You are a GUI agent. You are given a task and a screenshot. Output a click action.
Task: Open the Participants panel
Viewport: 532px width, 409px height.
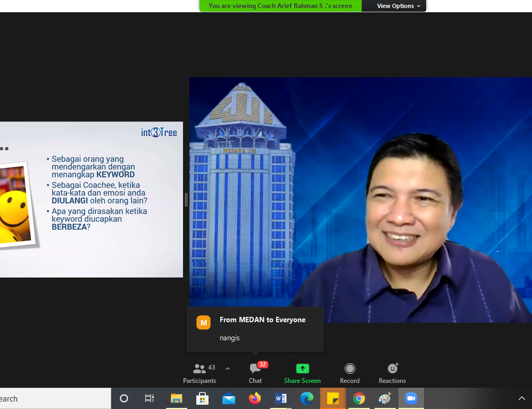coord(199,372)
